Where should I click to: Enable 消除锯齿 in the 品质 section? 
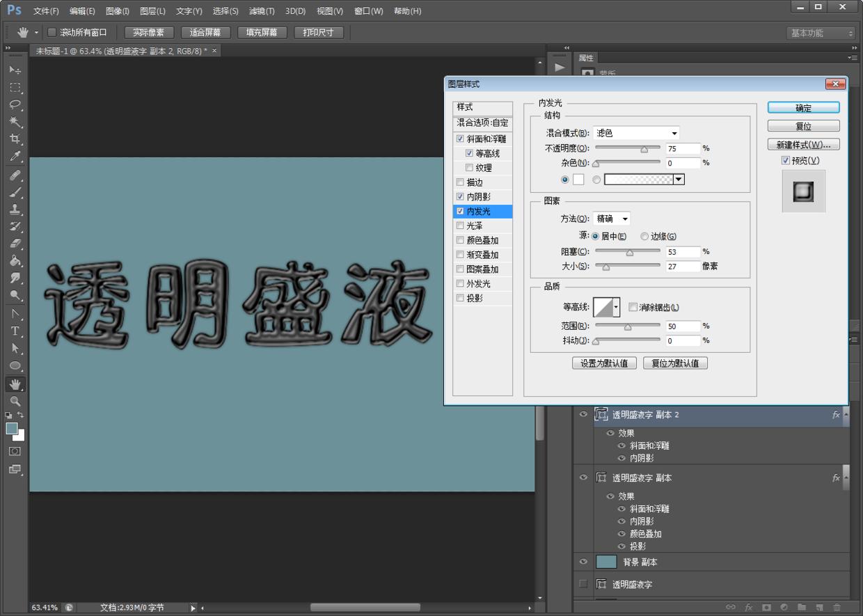[633, 307]
